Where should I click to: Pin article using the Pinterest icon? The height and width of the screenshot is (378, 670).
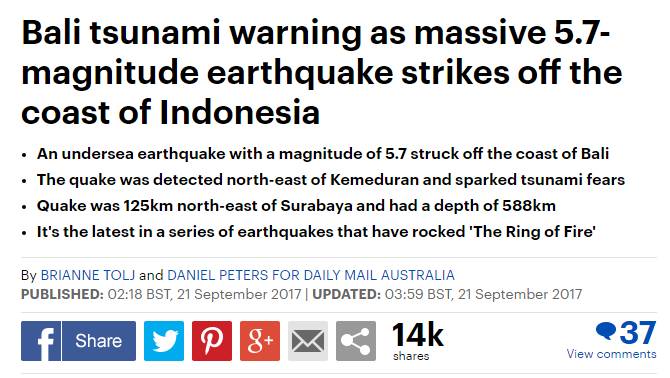(212, 341)
